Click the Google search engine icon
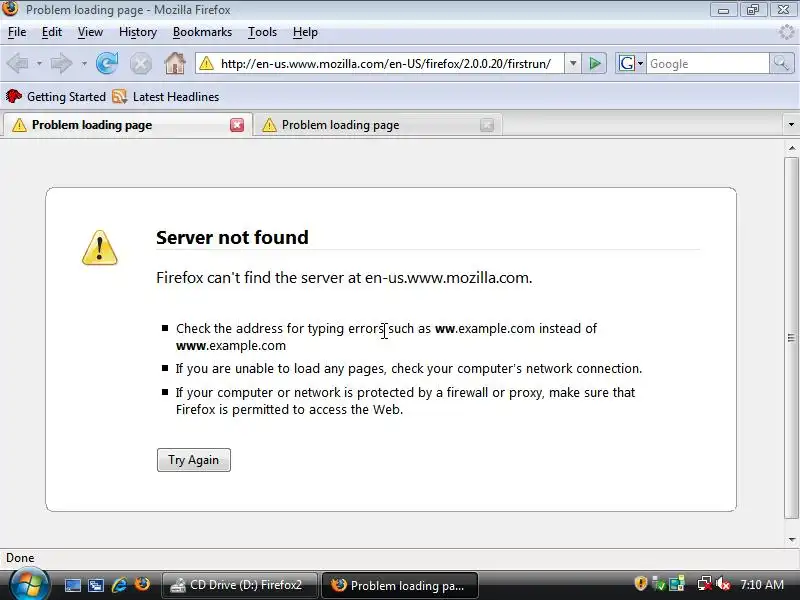This screenshot has height=600, width=800. 627,64
